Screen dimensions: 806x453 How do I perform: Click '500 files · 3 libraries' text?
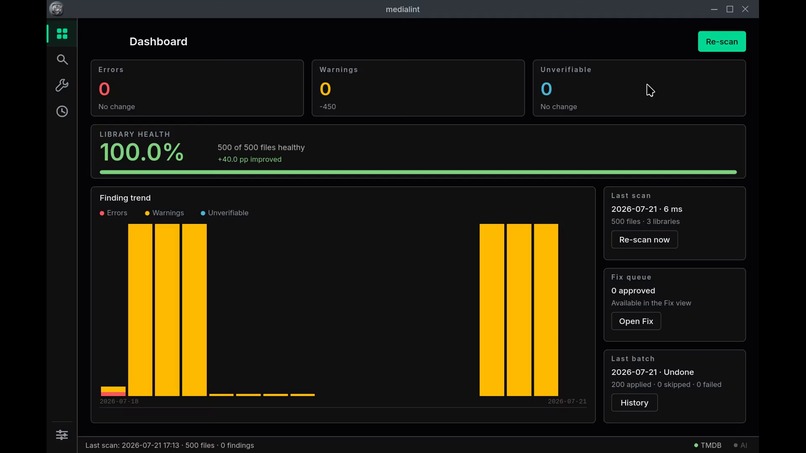pos(645,222)
